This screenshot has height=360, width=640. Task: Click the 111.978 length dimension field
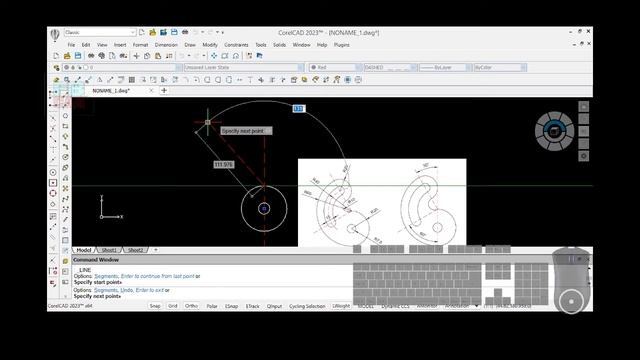coord(224,164)
